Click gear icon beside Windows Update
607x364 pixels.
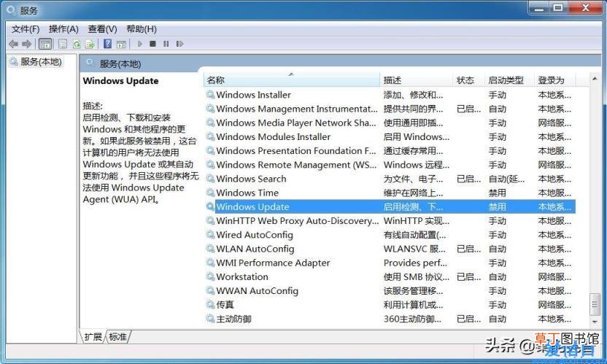(x=210, y=206)
